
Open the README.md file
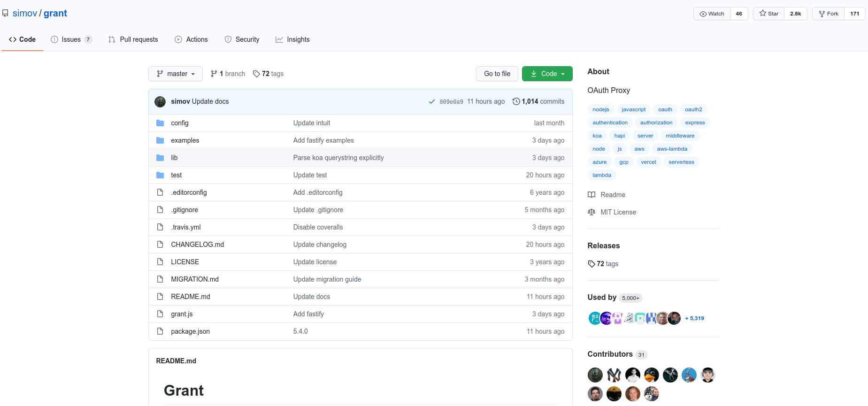pos(191,297)
